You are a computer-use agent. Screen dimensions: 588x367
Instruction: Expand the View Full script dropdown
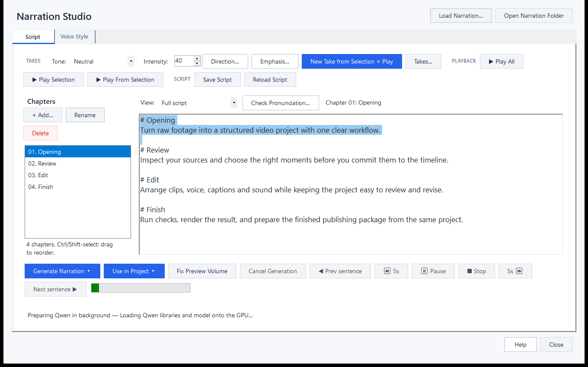coord(234,103)
